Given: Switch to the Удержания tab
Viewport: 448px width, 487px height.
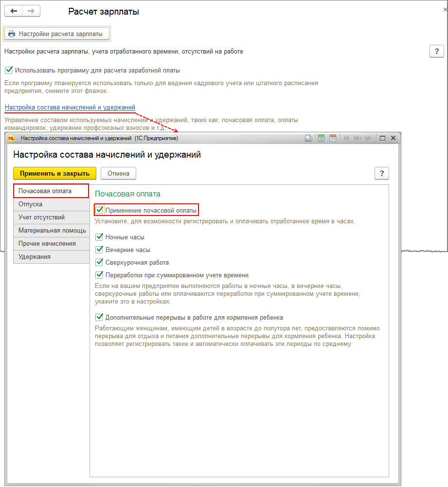Looking at the screenshot, I should coord(51,256).
